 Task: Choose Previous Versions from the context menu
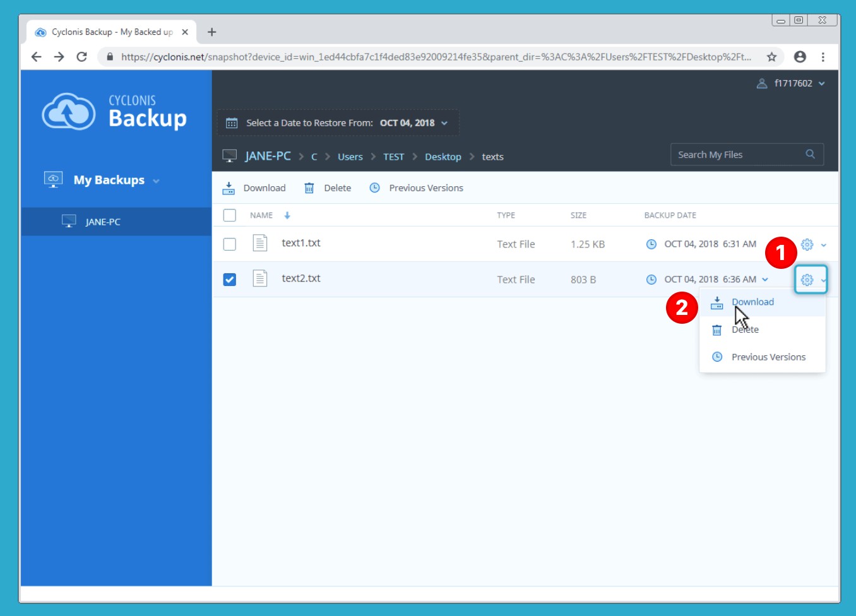[768, 357]
